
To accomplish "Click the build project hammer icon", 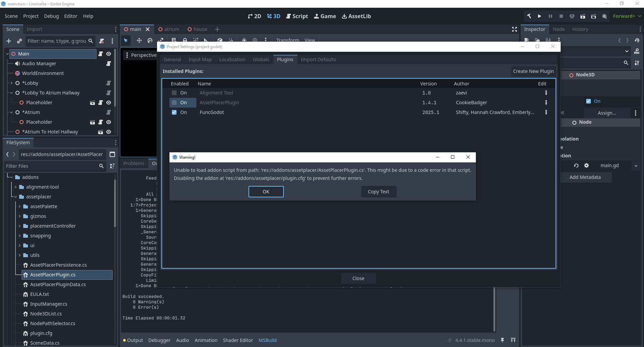I will coord(529,16).
